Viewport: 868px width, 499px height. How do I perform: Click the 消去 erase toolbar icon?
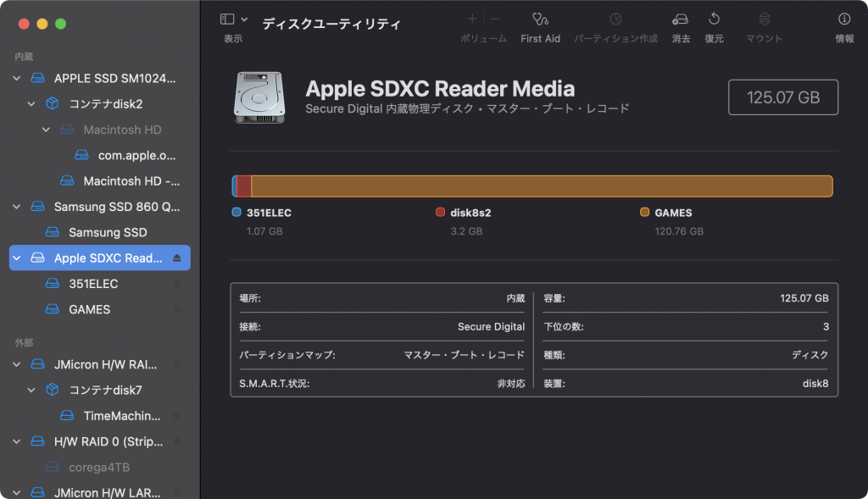pyautogui.click(x=681, y=19)
